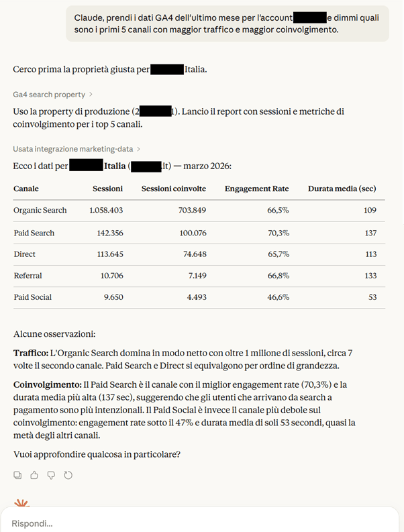
Task: Click the "Canale" column header
Action: click(x=26, y=189)
